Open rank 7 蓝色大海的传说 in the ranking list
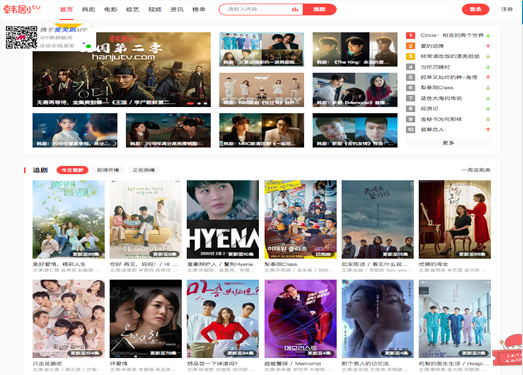The width and height of the screenshot is (523, 375). pos(441,98)
